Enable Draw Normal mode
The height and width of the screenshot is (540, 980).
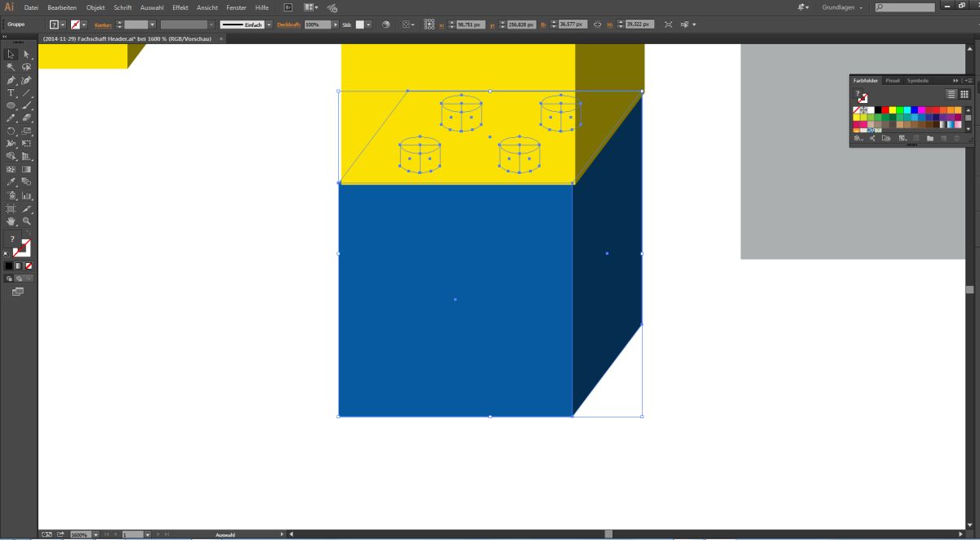pos(9,279)
